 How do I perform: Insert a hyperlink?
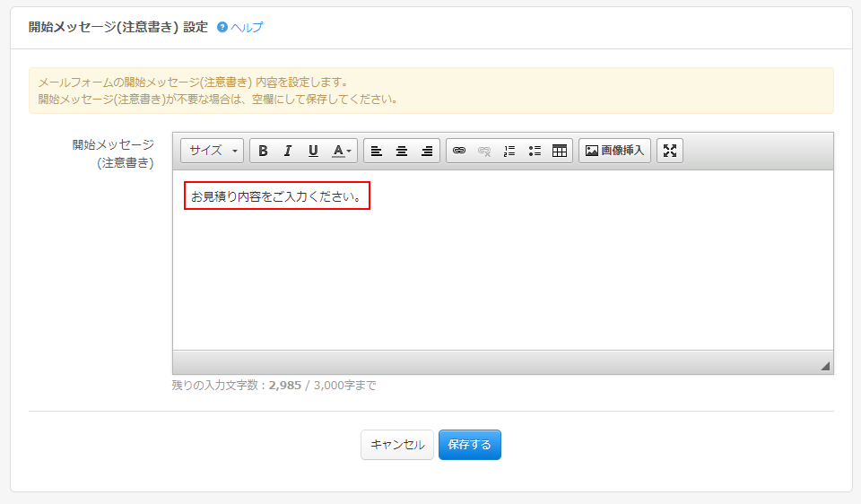coord(459,151)
